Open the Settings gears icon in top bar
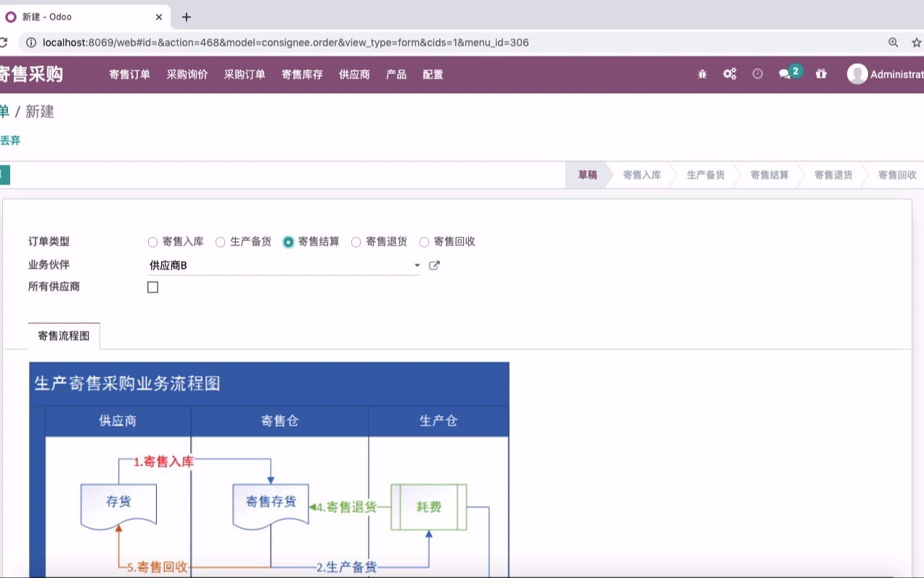Image resolution: width=924 pixels, height=578 pixels. [729, 73]
